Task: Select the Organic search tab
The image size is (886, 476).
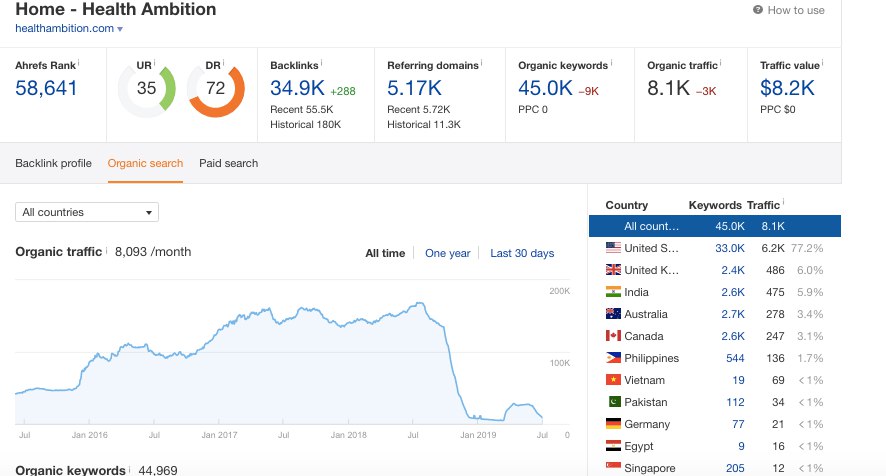Action: click(145, 163)
